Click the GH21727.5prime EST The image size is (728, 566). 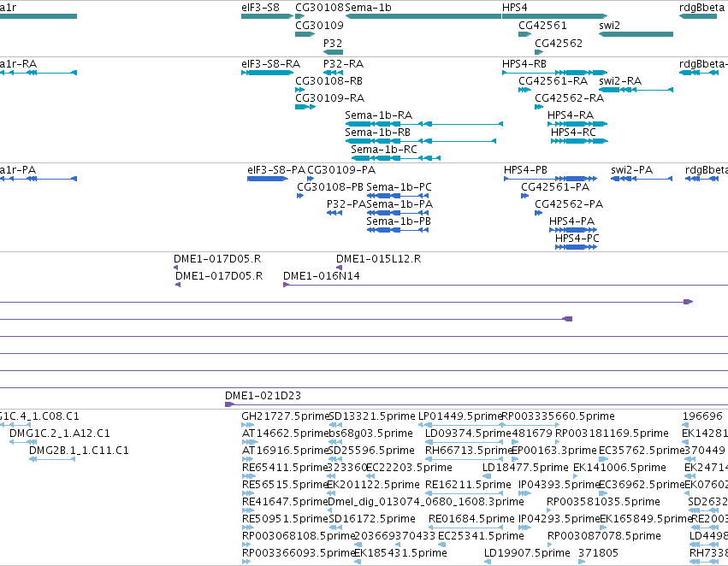(248, 425)
